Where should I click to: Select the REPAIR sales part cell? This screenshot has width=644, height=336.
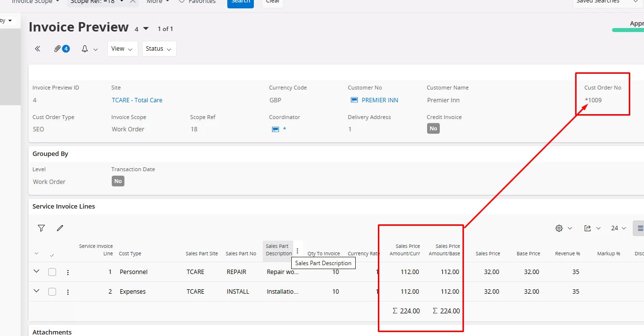click(x=236, y=272)
